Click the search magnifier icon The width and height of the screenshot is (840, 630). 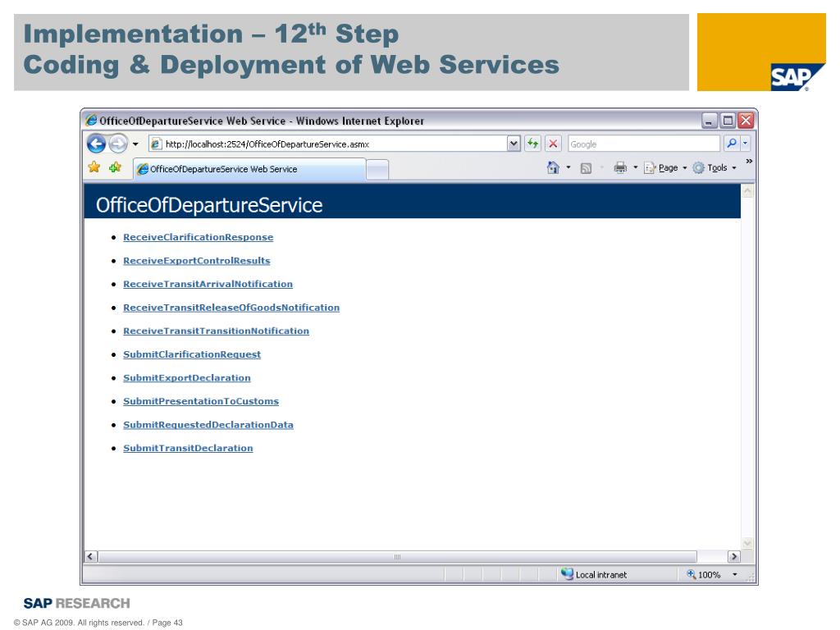(733, 144)
